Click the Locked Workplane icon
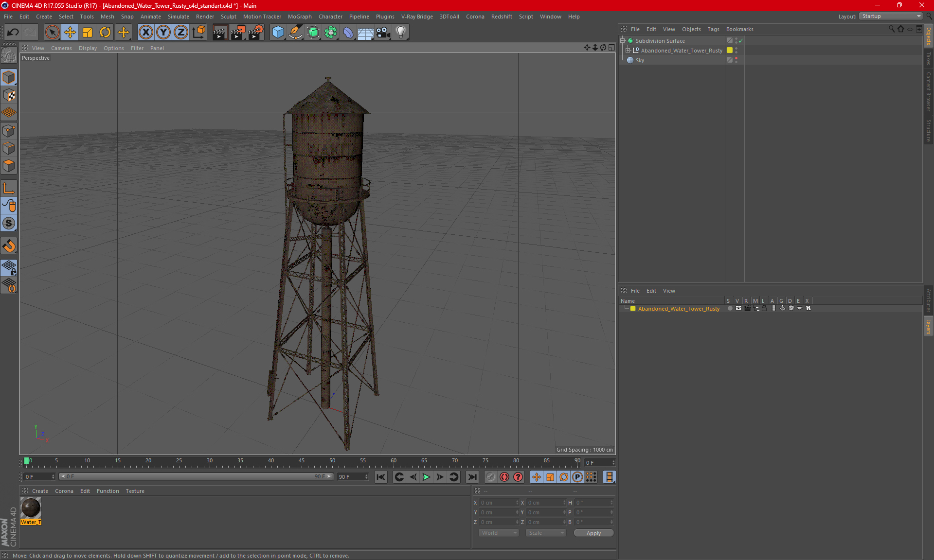Viewport: 934px width, 560px height. click(9, 267)
